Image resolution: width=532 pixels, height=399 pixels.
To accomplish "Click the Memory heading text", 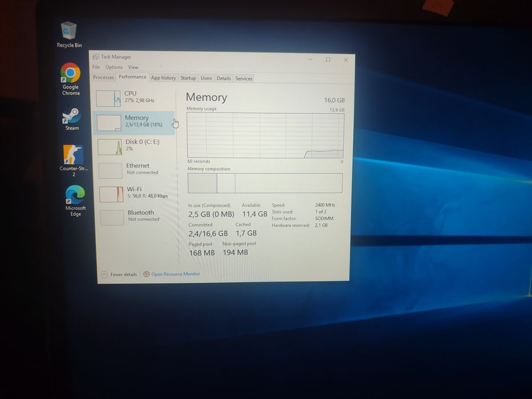I will (x=206, y=97).
